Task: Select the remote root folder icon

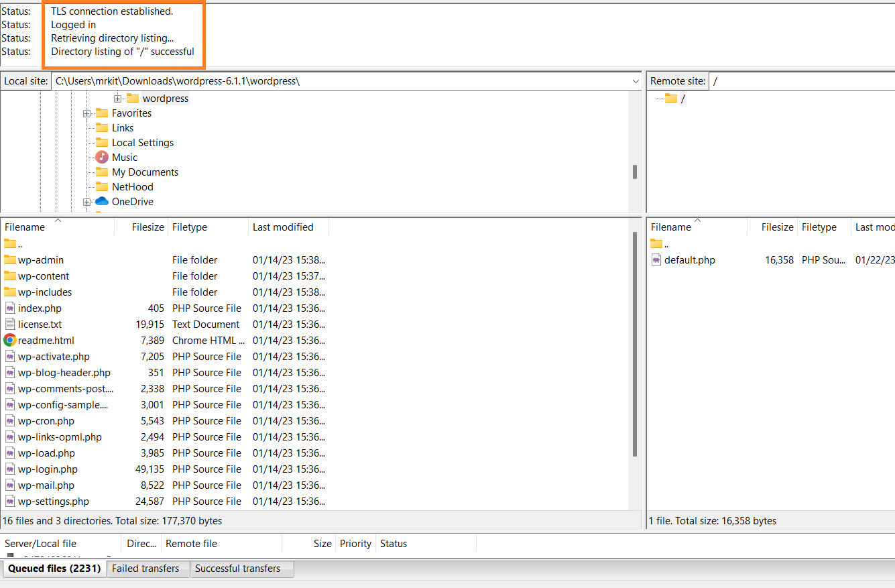Action: click(x=671, y=99)
